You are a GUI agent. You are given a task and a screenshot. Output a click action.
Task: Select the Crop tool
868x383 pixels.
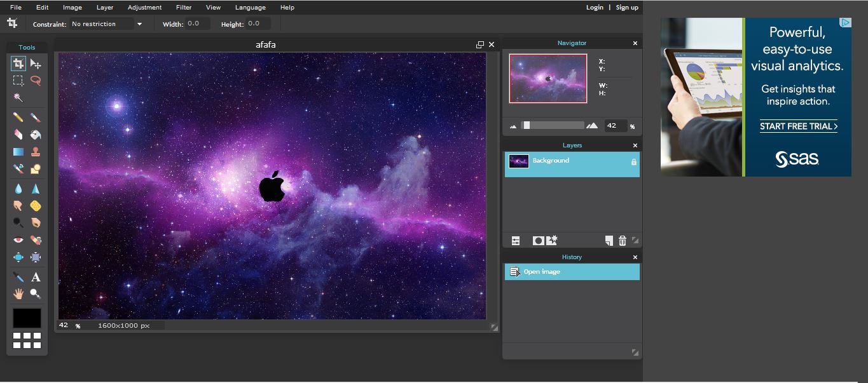coord(18,64)
